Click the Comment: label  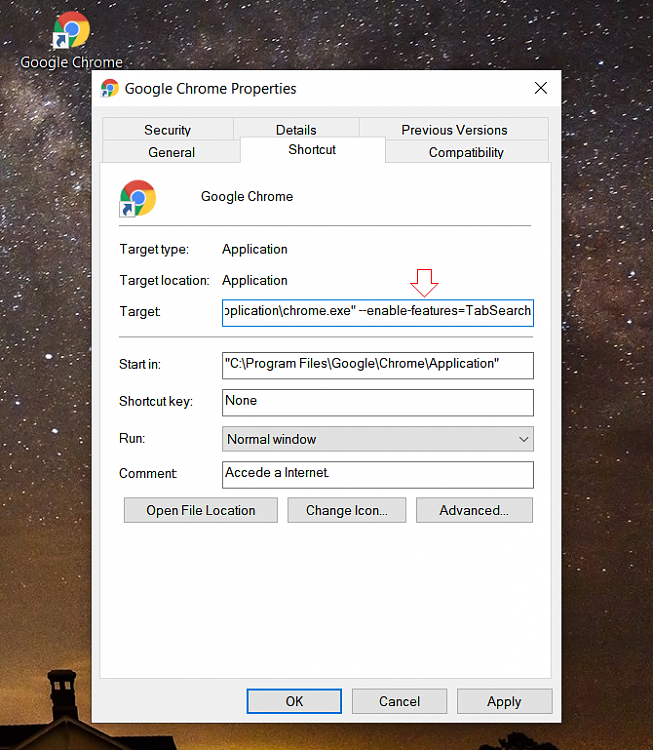(148, 474)
